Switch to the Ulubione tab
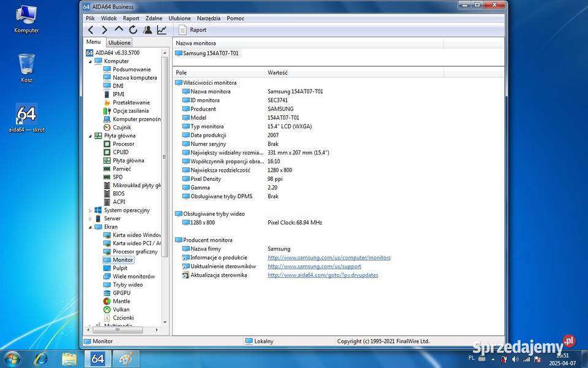 119,43
